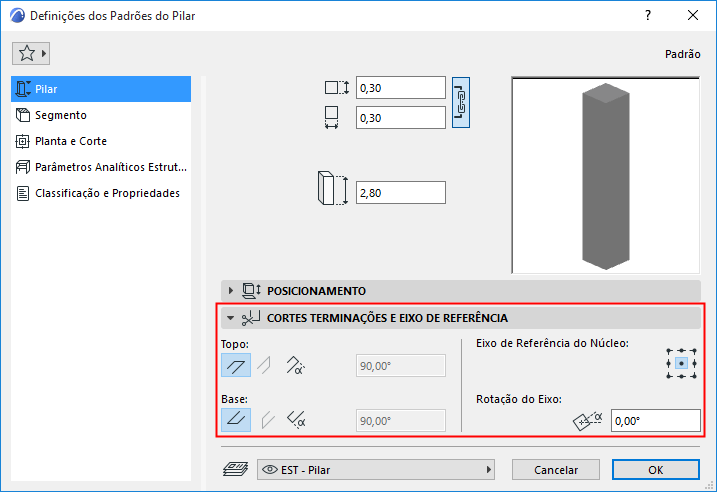This screenshot has height=492, width=717.
Task: Click the Rotação do Eixo label
Action: click(x=519, y=399)
